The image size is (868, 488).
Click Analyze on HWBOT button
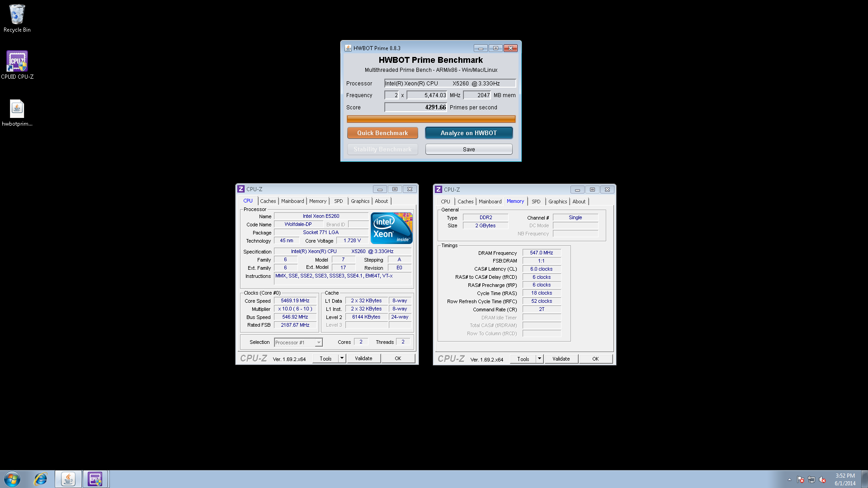(469, 133)
